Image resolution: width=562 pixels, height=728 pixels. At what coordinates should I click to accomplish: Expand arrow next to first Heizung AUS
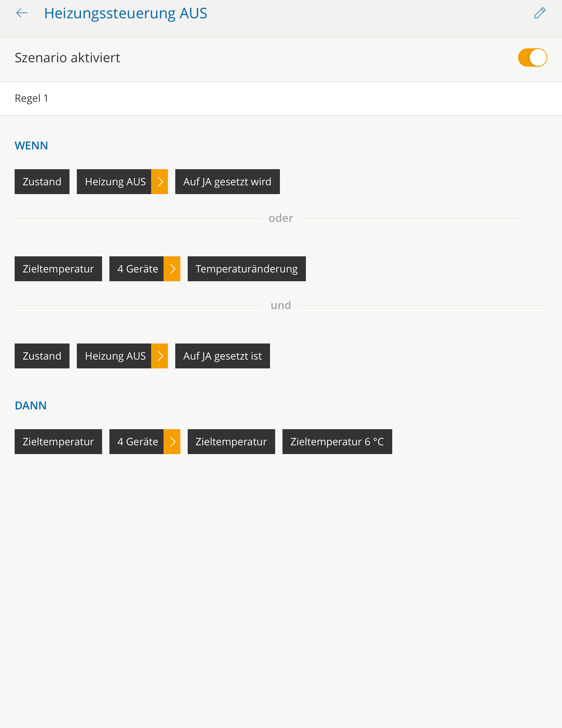[160, 182]
